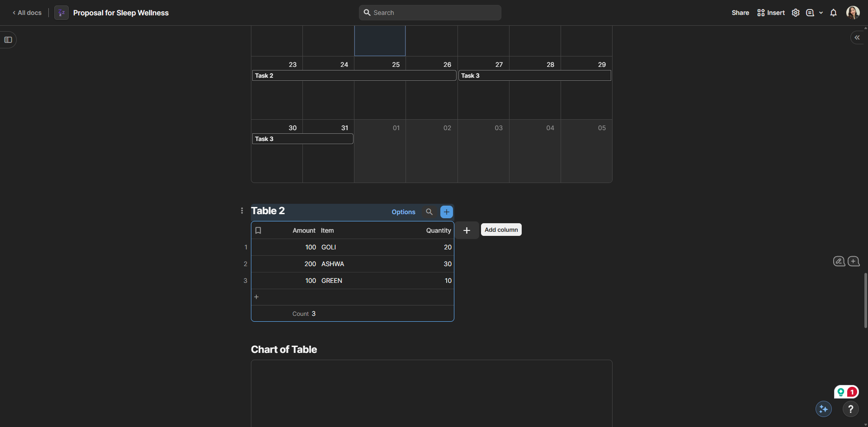Add a row with blue plus button
Screen dimensions: 868x427
tap(446, 211)
